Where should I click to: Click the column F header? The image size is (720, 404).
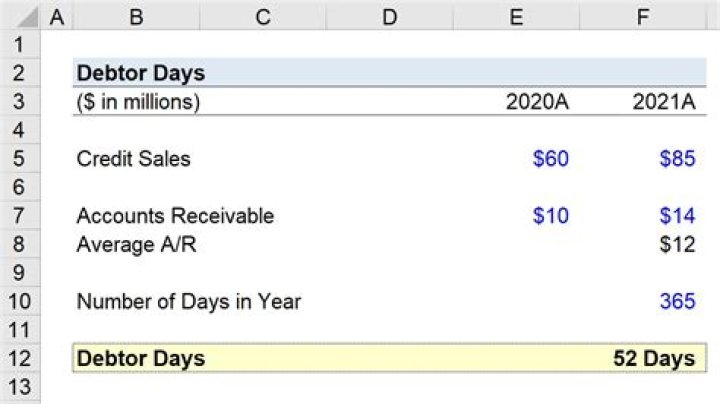pos(643,16)
